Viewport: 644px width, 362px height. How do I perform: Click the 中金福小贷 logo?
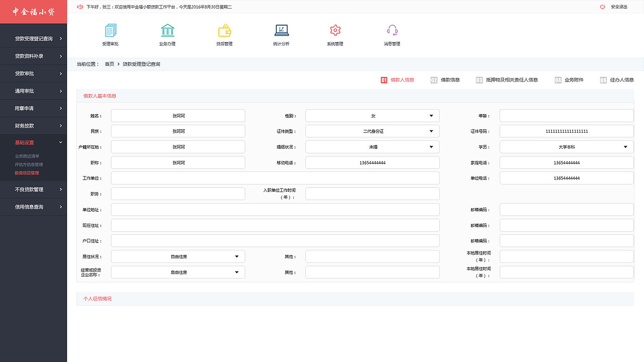coord(33,12)
